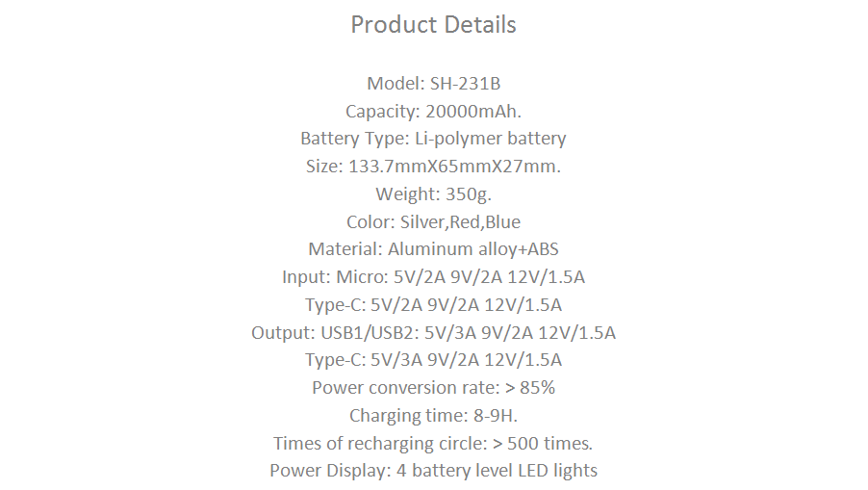Click the Charging time: 8-9H line
The image size is (868, 490).
tap(433, 416)
